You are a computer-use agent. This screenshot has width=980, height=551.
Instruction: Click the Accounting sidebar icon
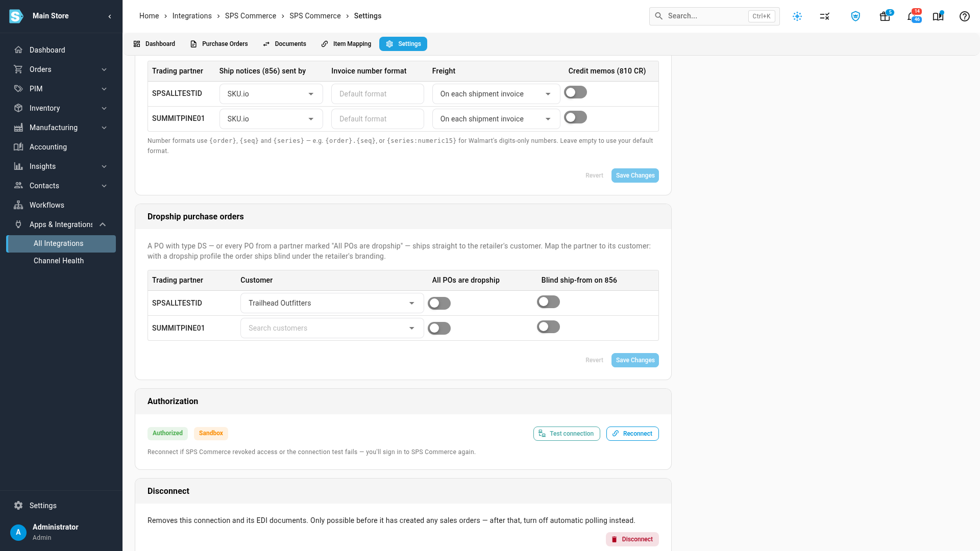click(18, 147)
